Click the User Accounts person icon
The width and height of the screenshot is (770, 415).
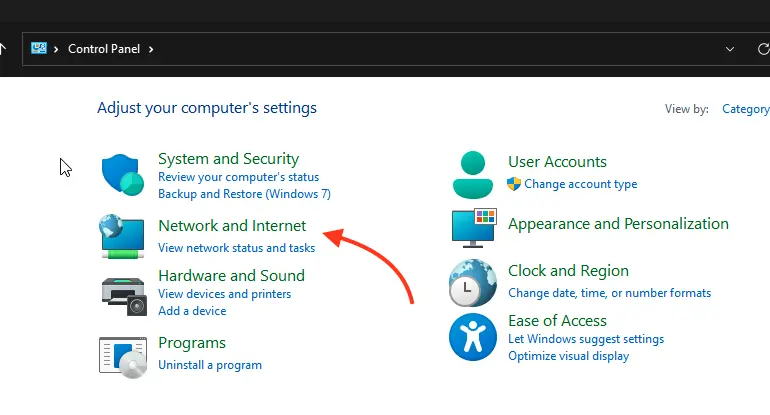pos(472,175)
